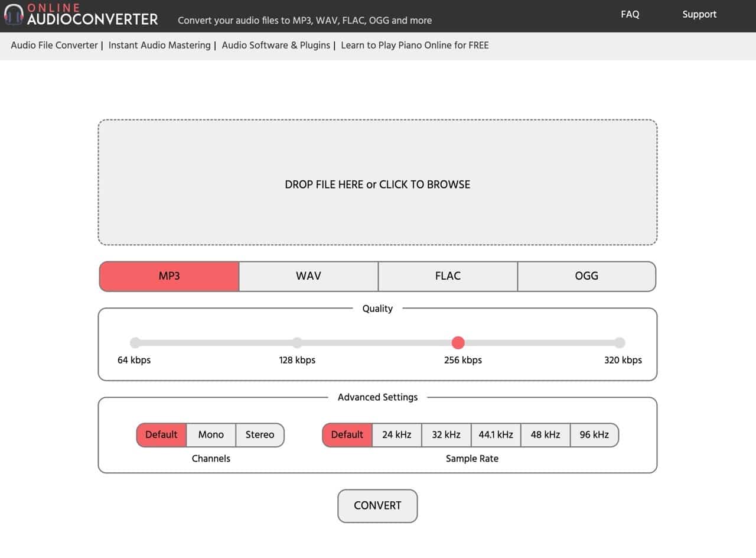The image size is (756, 558).
Task: Pick the 24 kHz sample rate option
Action: (x=396, y=434)
